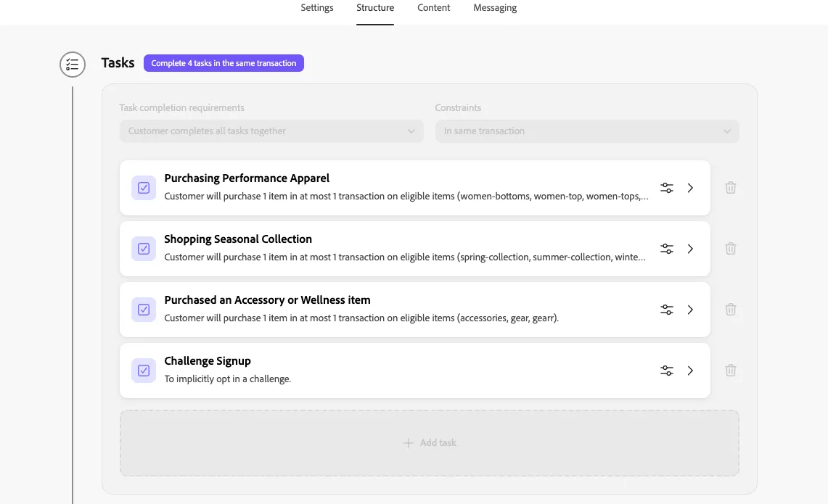Viewport: 828px width, 504px height.
Task: Switch to the Settings tab
Action: tap(317, 8)
